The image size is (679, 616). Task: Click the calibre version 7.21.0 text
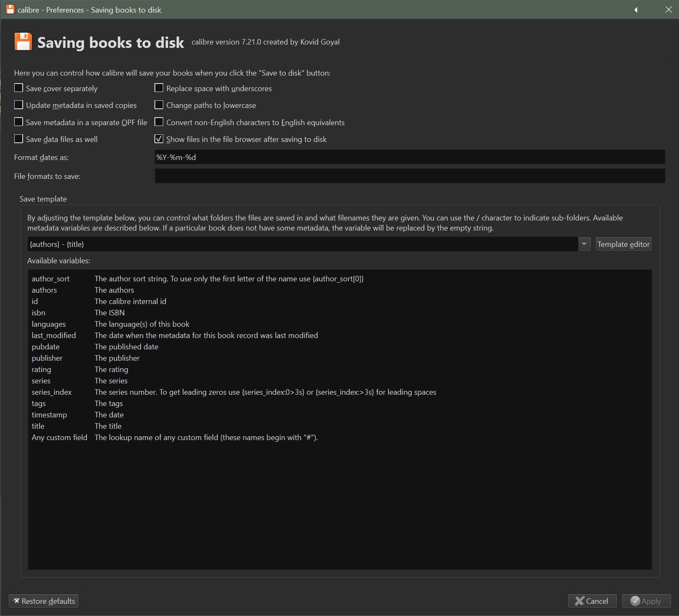(x=266, y=42)
